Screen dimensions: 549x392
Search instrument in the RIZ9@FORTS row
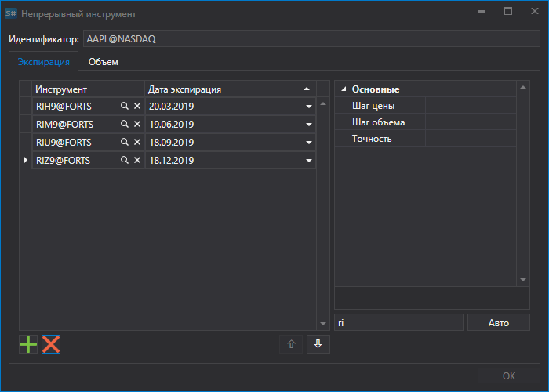pyautogui.click(x=124, y=160)
